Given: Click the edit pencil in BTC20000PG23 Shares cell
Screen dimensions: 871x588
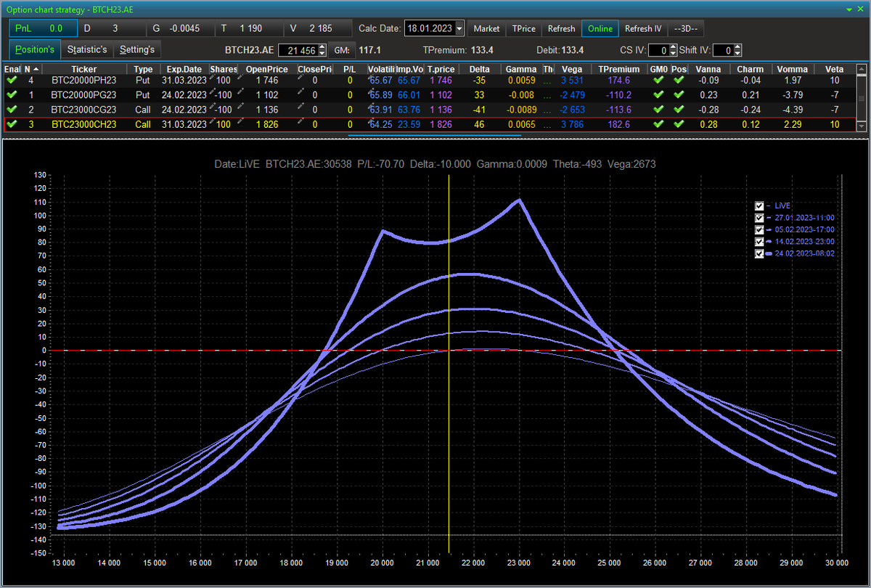Looking at the screenshot, I should 213,91.
